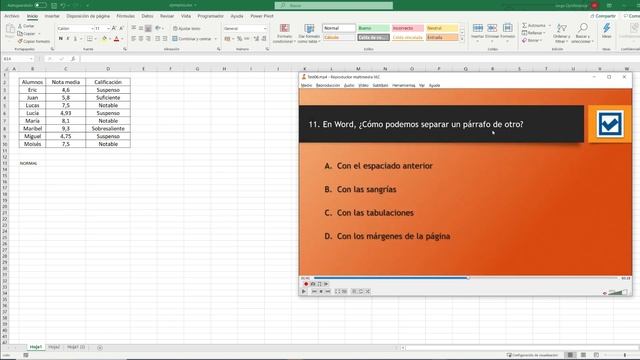Expand the cell styles gallery
Screen dimensions: 640x360
pos(462,39)
